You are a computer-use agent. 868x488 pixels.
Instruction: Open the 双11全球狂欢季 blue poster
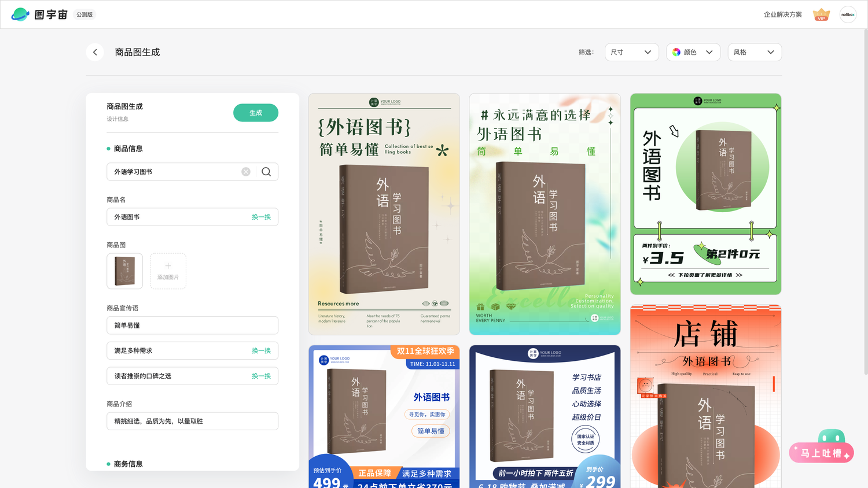tap(384, 416)
